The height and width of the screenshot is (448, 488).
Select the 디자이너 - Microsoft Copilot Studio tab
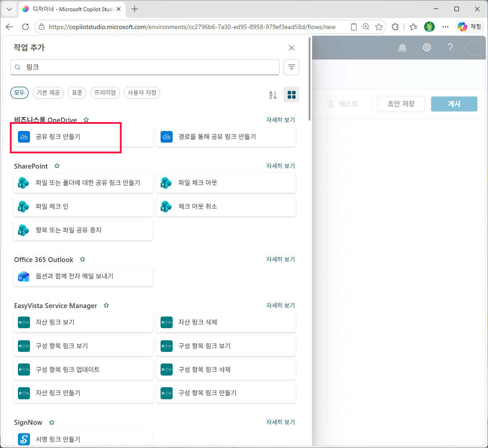[72, 9]
